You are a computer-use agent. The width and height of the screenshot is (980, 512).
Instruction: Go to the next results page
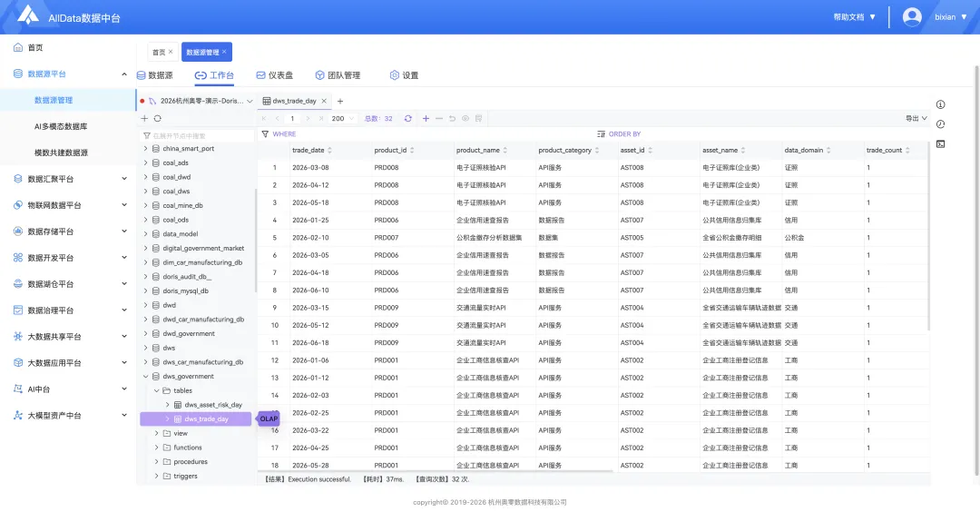[x=307, y=119]
